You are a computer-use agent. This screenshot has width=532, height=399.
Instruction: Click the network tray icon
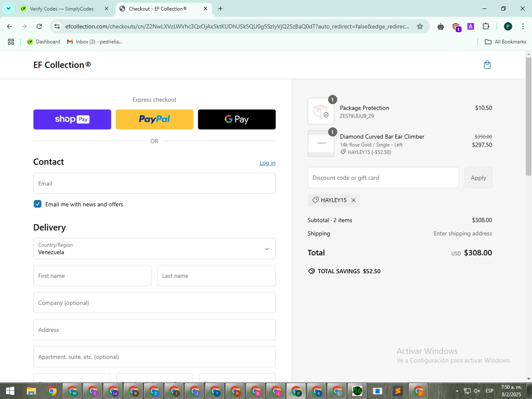[x=467, y=391]
